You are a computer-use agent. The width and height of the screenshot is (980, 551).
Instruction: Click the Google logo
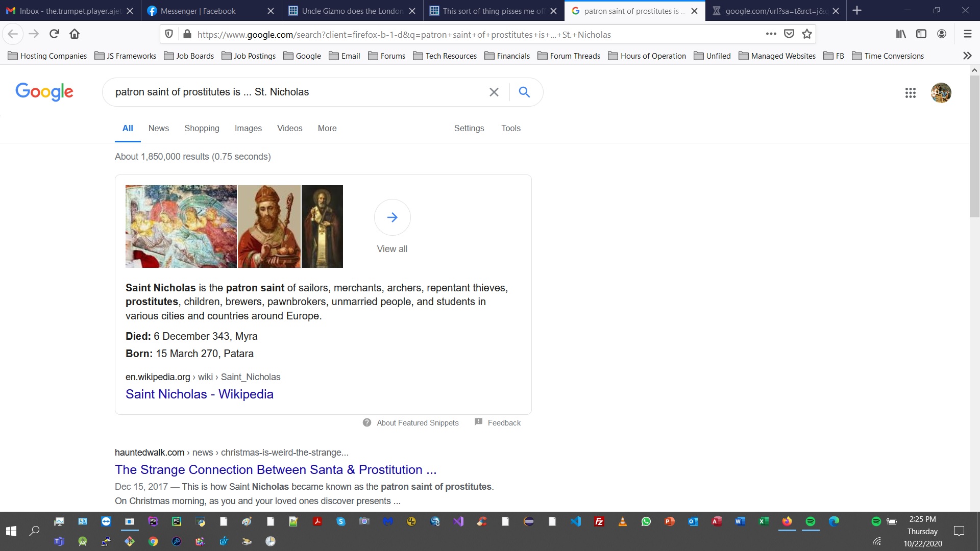pyautogui.click(x=44, y=92)
